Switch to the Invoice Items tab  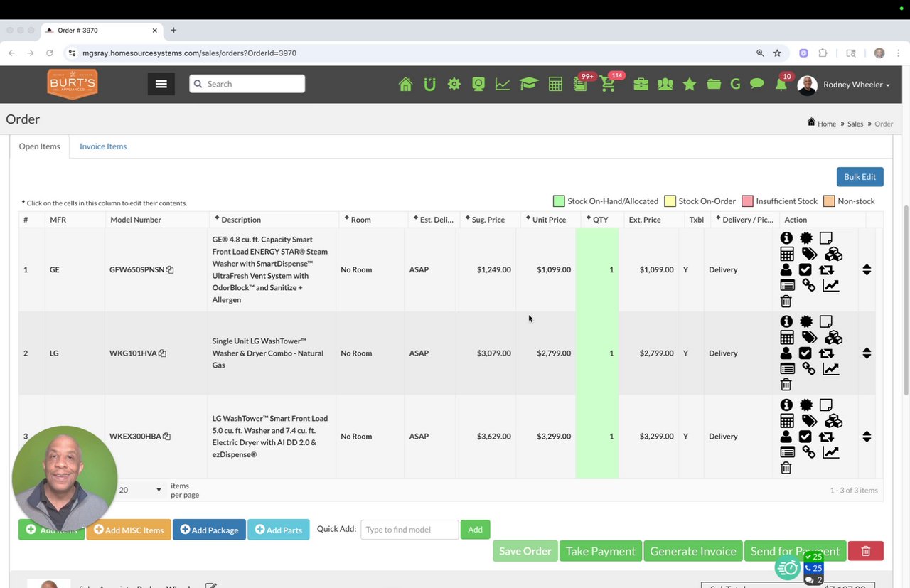[x=103, y=146]
